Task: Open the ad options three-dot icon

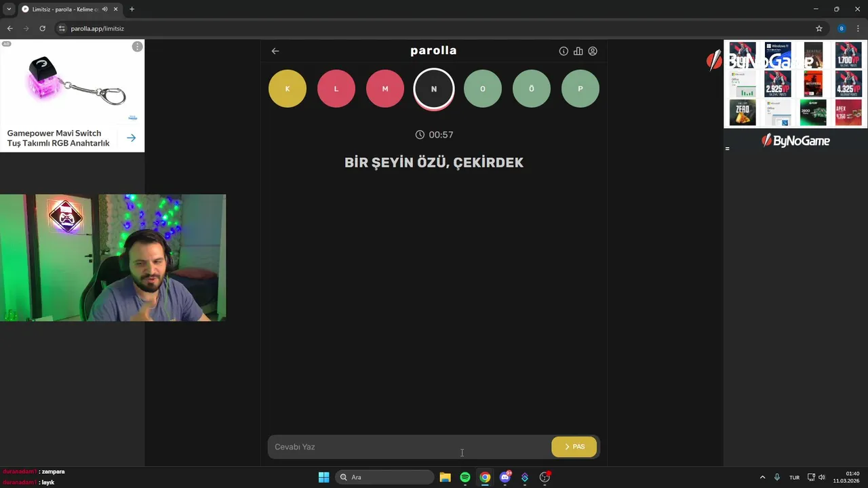Action: (137, 47)
